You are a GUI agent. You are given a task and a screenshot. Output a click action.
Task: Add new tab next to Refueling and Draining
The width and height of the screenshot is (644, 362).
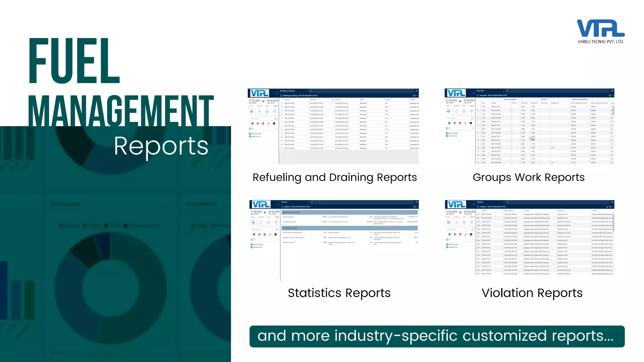tap(311, 91)
